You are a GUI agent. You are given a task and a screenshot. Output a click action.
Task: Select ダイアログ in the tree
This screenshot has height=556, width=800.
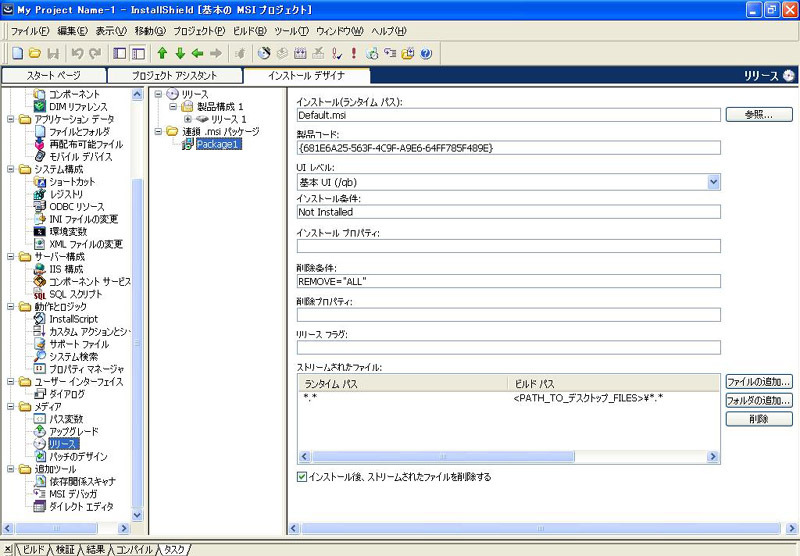[x=67, y=394]
